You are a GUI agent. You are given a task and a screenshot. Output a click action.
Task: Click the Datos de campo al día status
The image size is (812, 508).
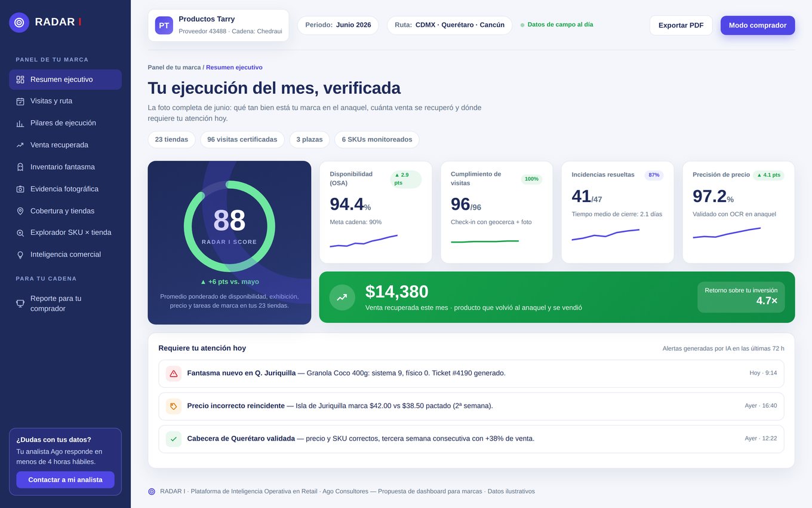pos(556,25)
